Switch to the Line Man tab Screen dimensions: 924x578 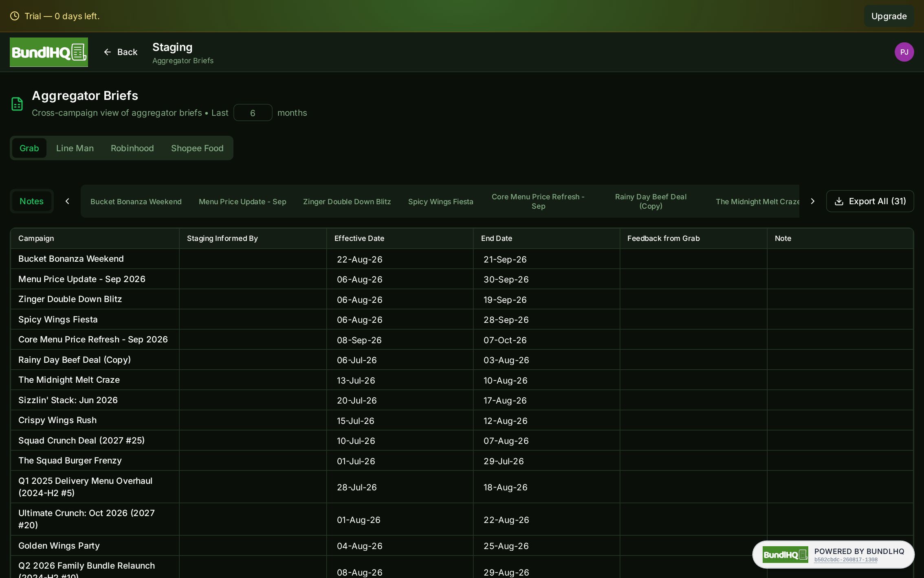pyautogui.click(x=75, y=148)
